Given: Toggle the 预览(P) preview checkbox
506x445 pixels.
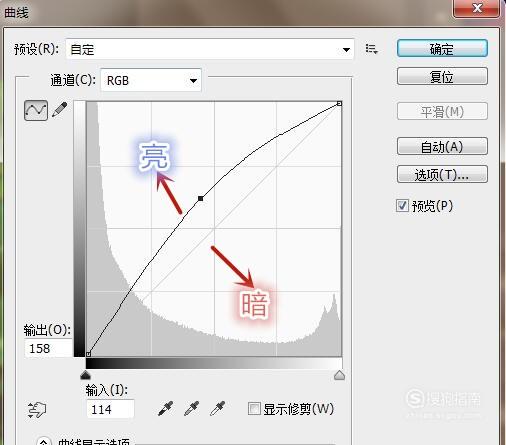Looking at the screenshot, I should pos(402,205).
